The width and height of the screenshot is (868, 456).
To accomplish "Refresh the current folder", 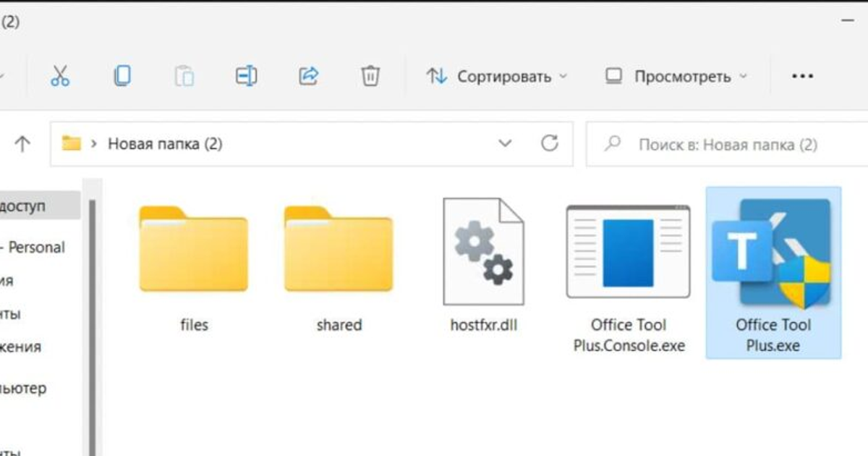I will coord(550,143).
